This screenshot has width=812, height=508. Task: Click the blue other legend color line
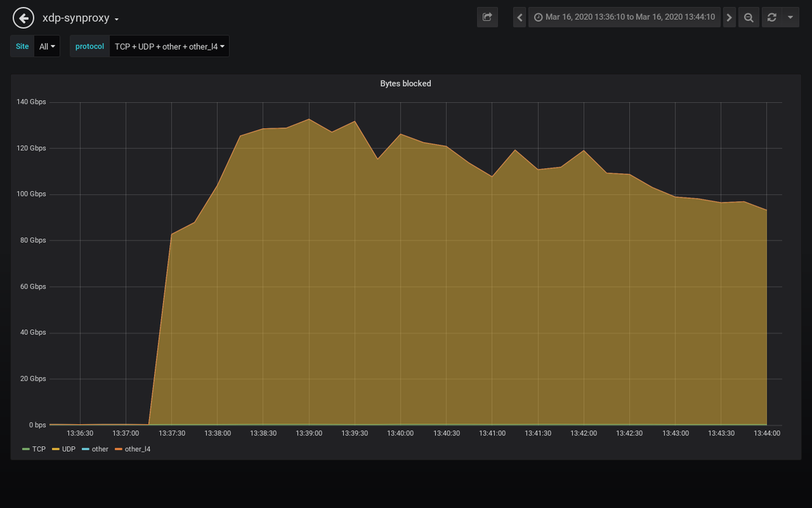85,449
